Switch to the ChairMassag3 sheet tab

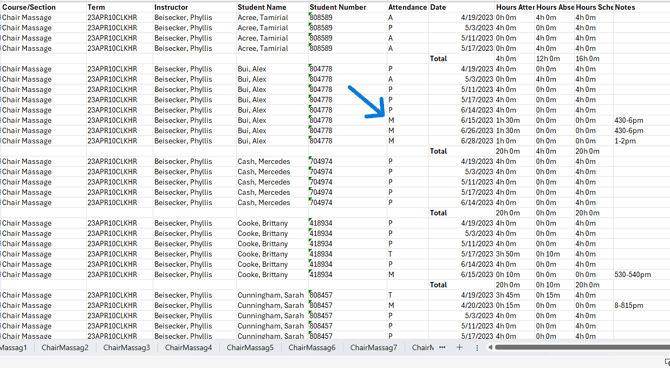click(126, 347)
